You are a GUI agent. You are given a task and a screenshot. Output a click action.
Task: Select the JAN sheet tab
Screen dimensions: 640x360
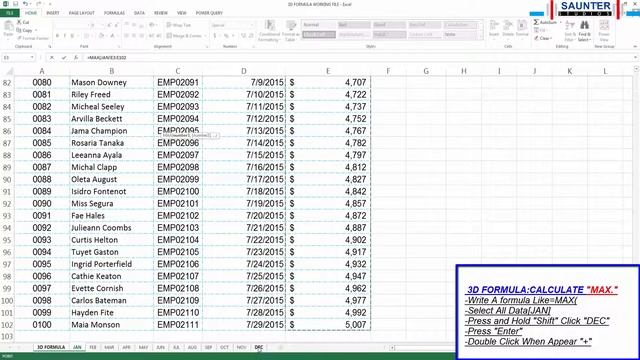click(x=77, y=347)
